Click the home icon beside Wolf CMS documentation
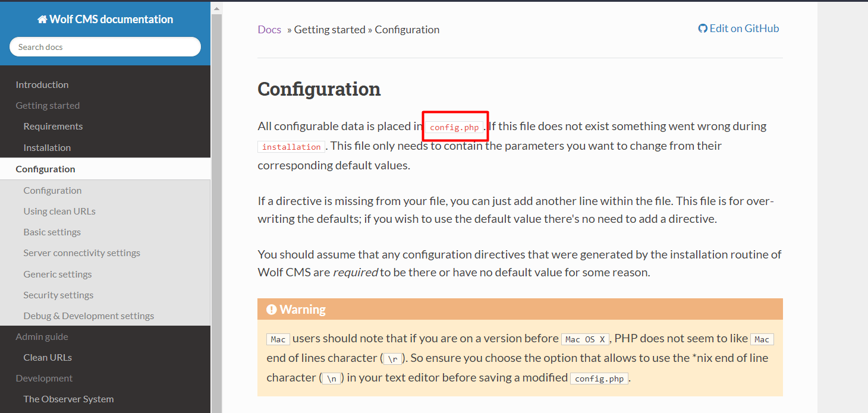Image resolution: width=868 pixels, height=413 pixels. 42,20
